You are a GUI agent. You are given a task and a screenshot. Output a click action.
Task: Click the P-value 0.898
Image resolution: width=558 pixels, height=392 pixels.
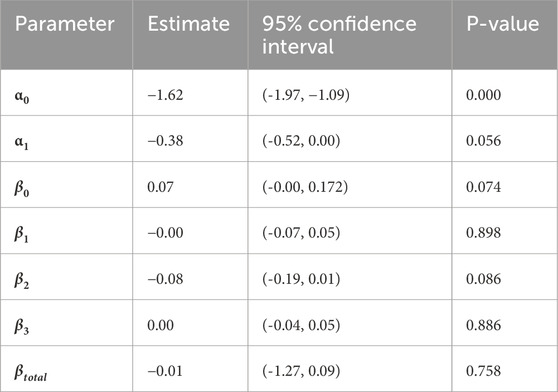tap(483, 232)
